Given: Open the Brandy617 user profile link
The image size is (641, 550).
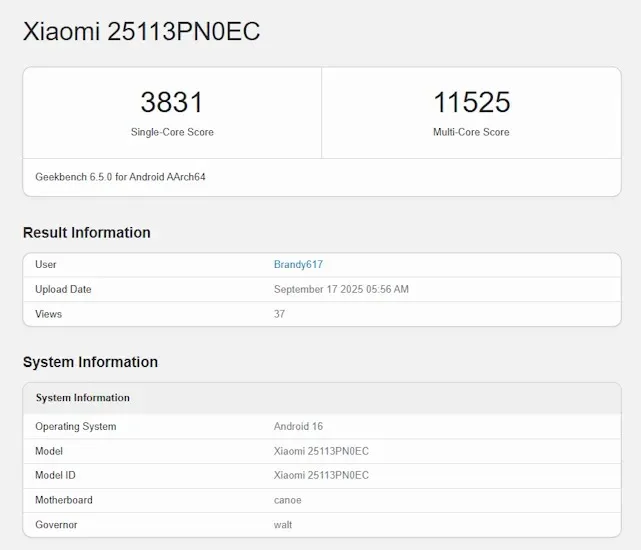Looking at the screenshot, I should 298,265.
